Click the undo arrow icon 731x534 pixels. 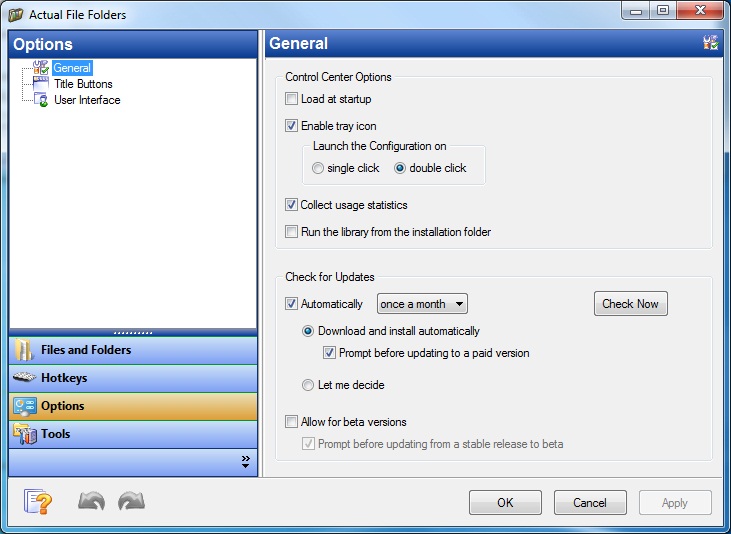click(91, 502)
